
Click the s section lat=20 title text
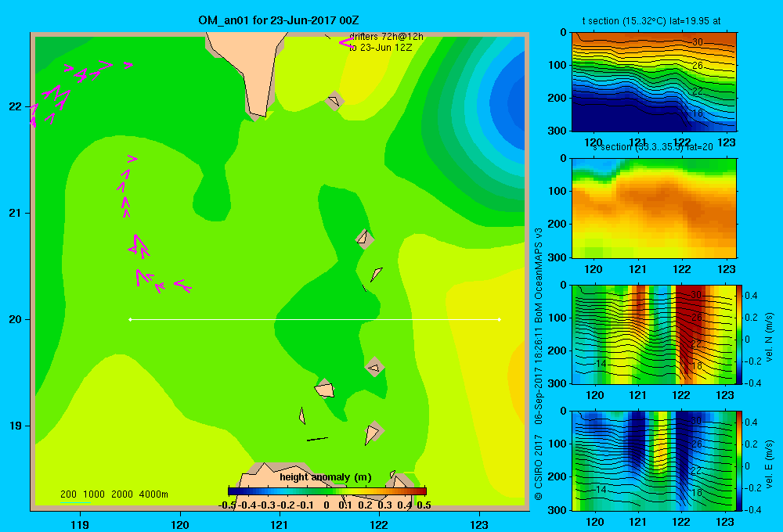[x=652, y=147]
